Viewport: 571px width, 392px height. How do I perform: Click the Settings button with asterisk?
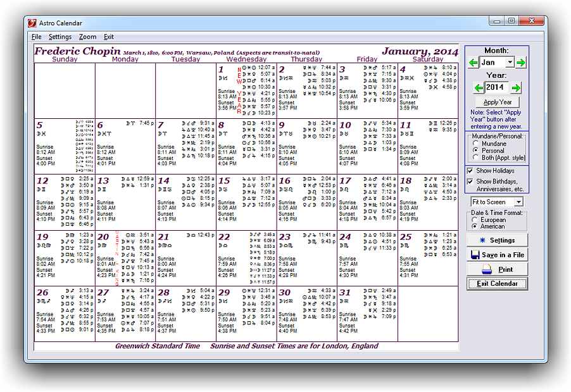tap(497, 240)
